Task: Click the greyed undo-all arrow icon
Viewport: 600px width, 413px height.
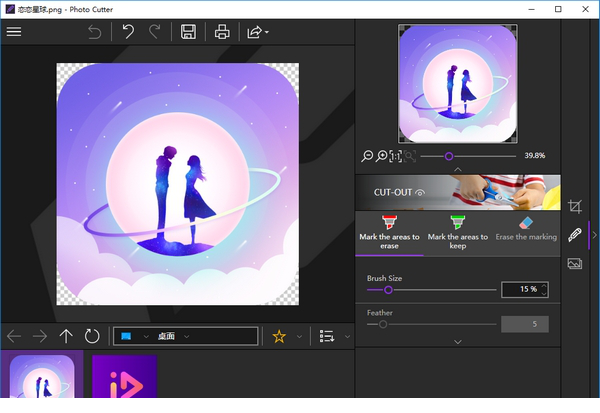Action: pos(95,32)
